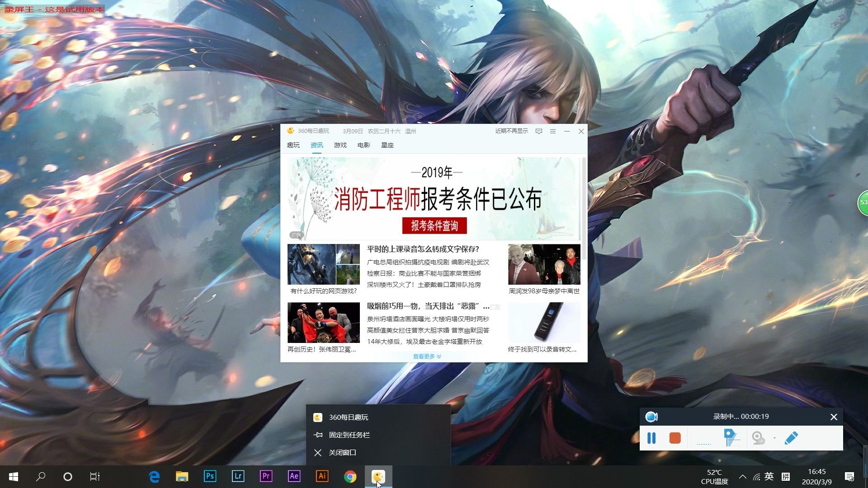
Task: Open taskbar search magnifier
Action: click(41, 477)
